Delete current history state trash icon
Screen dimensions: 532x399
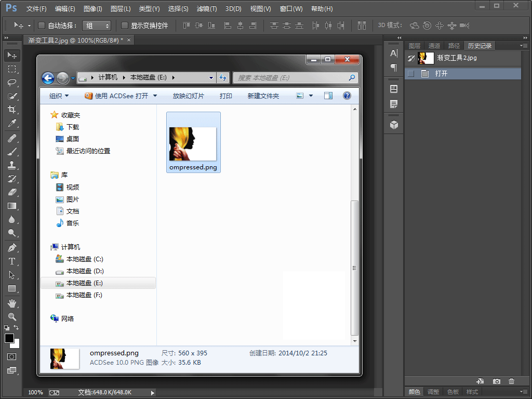coord(511,381)
